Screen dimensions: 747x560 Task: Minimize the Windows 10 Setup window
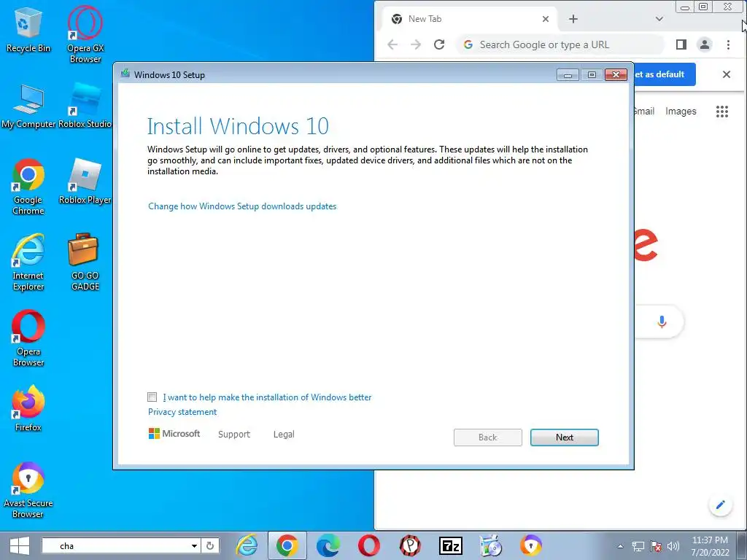[x=568, y=75]
